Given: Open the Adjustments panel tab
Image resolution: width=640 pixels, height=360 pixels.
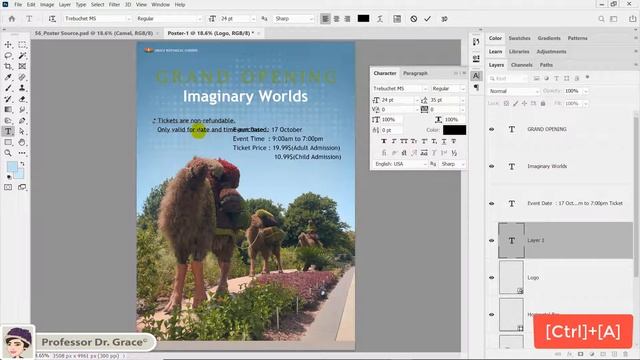Looking at the screenshot, I should pyautogui.click(x=551, y=51).
